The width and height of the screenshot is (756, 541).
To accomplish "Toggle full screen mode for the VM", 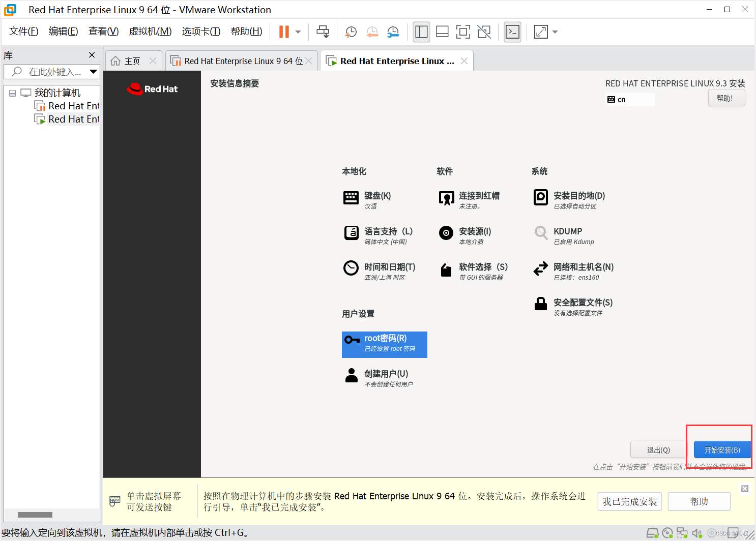I will pyautogui.click(x=463, y=32).
